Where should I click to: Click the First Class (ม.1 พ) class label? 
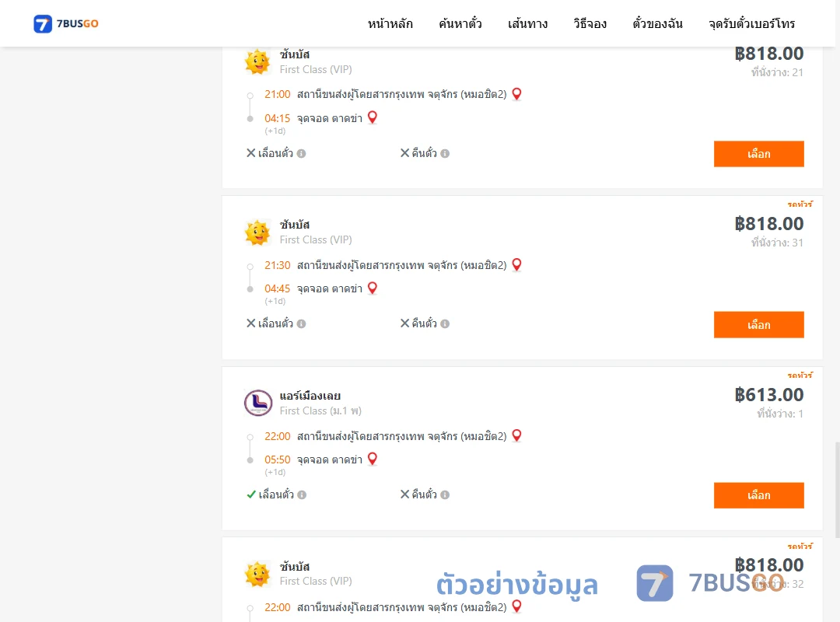point(320,411)
